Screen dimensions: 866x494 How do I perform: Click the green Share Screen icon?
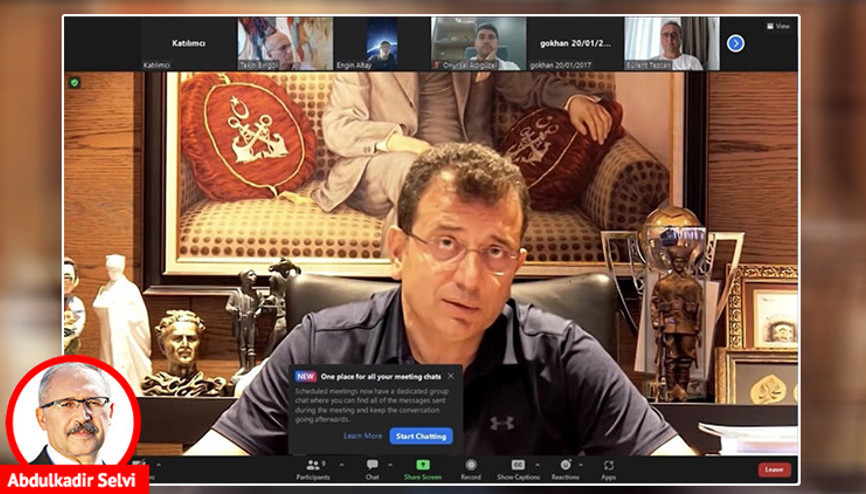[423, 466]
